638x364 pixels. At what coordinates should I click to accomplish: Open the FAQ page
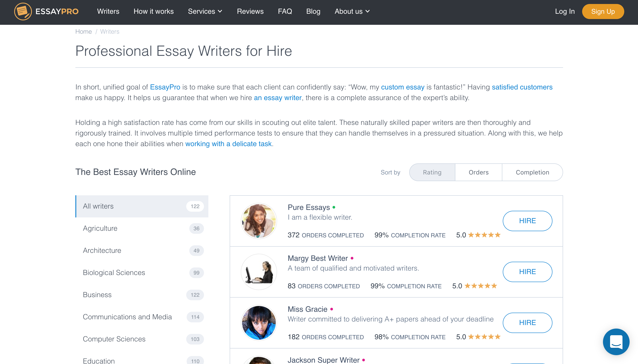(x=285, y=12)
